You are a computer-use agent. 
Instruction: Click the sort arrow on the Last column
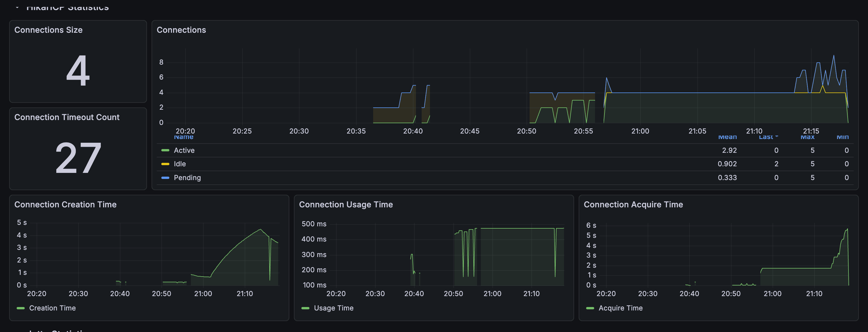tap(776, 137)
